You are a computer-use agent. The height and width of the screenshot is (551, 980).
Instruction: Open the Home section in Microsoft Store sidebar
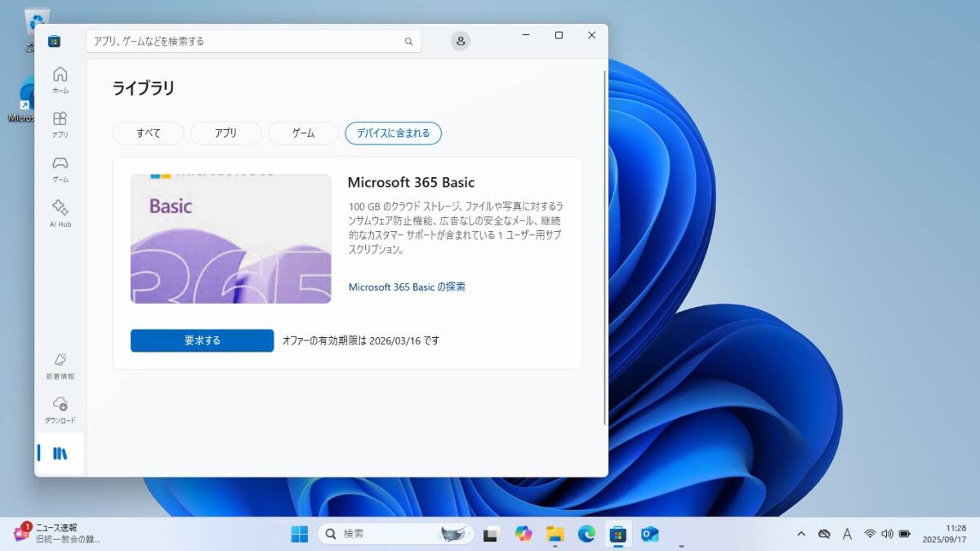[60, 78]
